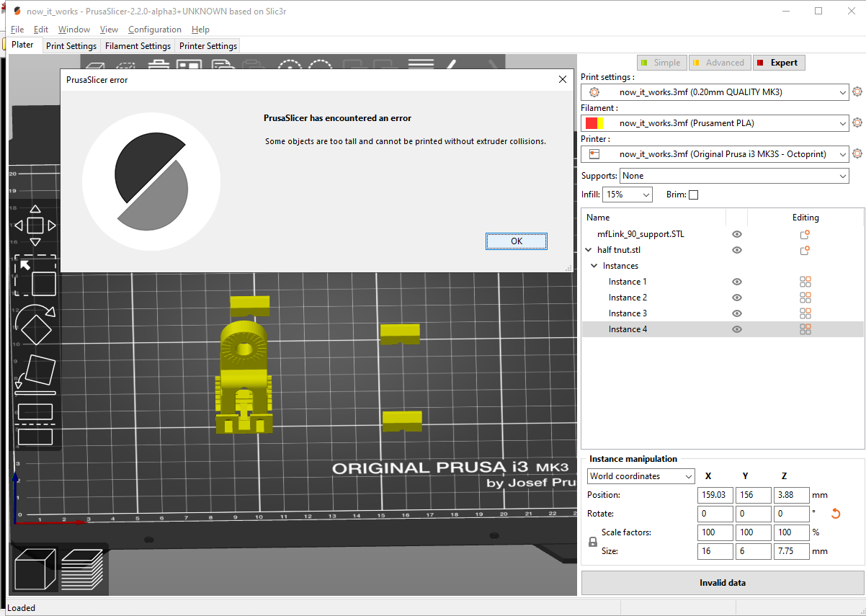Image resolution: width=866 pixels, height=616 pixels.
Task: Select the Scale tool in left toolbar
Action: (35, 276)
